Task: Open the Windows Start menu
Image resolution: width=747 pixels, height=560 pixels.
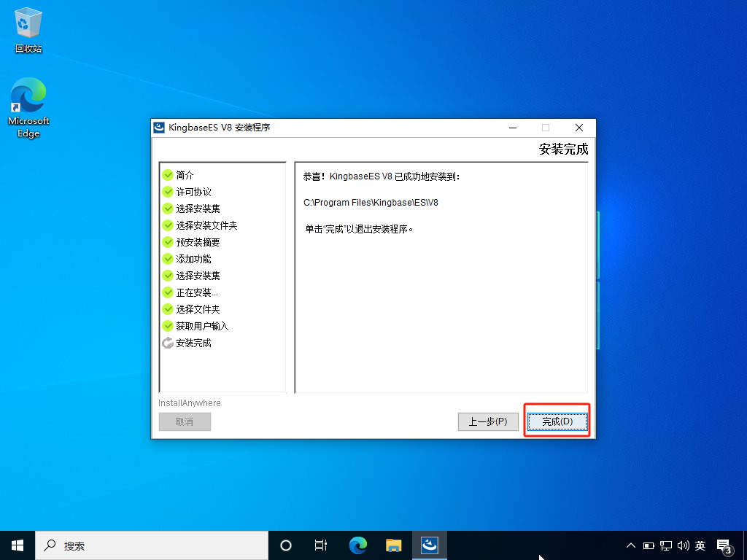Action: click(x=18, y=545)
